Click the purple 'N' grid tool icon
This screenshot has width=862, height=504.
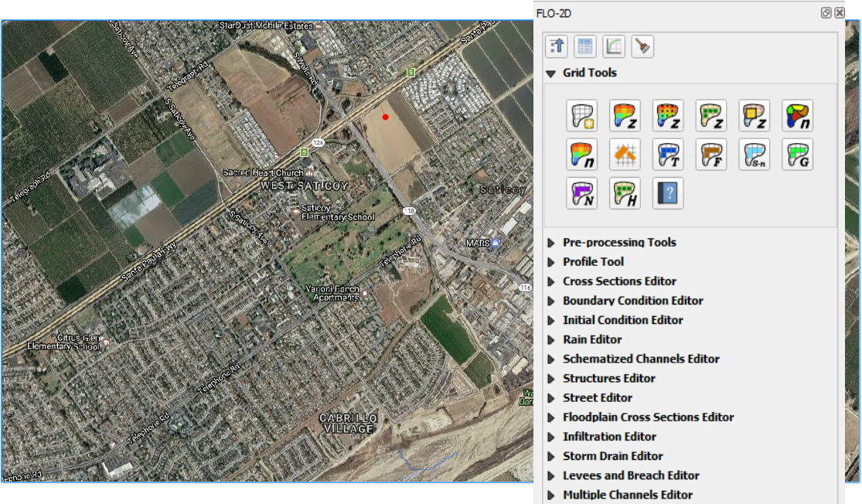581,193
